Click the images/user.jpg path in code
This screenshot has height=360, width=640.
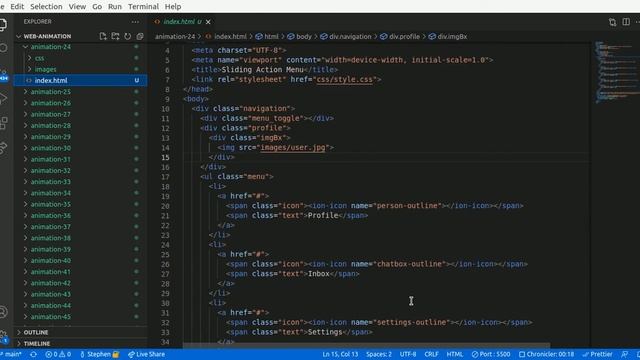[293, 148]
